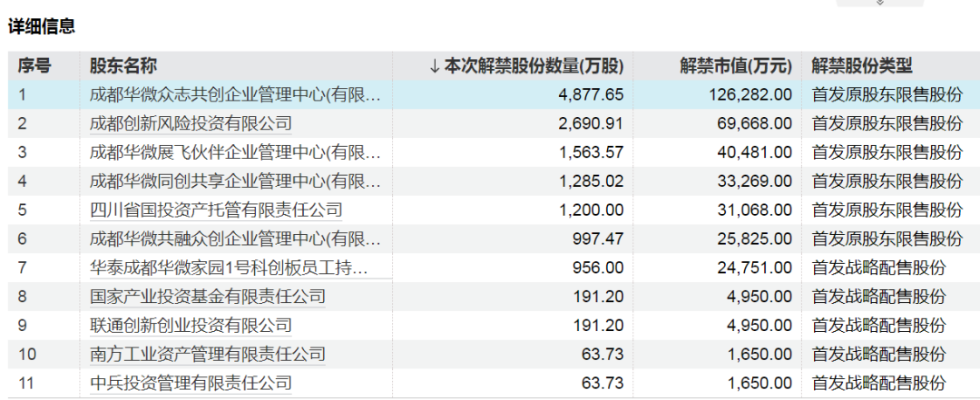Open shareholder 成都华微同创共享企业管理中心 link

pos(234,180)
